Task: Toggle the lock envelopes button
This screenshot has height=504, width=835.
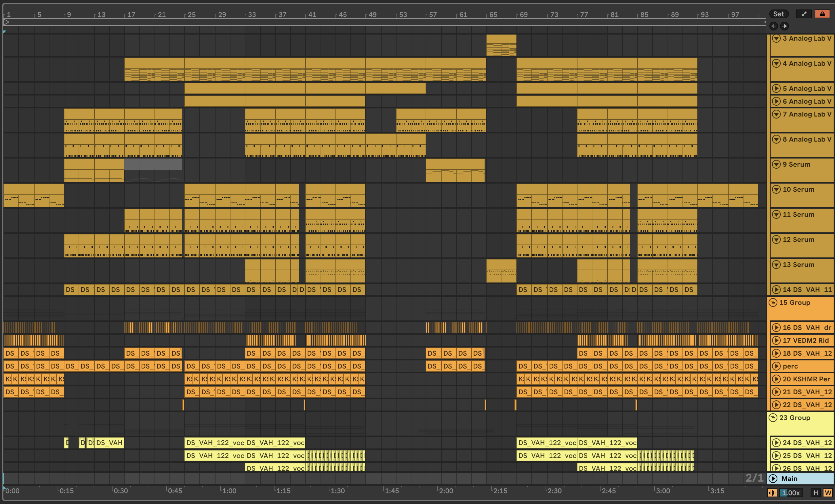Action: click(x=822, y=14)
